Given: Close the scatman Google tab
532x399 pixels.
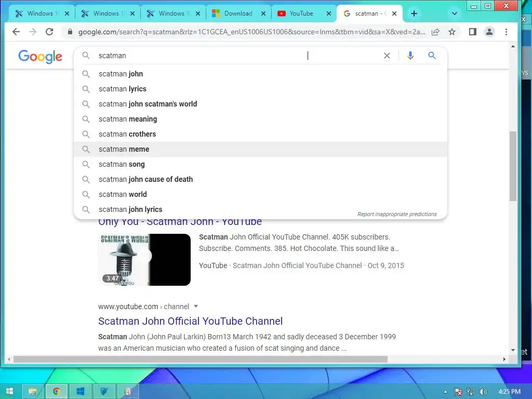Looking at the screenshot, I should [x=394, y=14].
